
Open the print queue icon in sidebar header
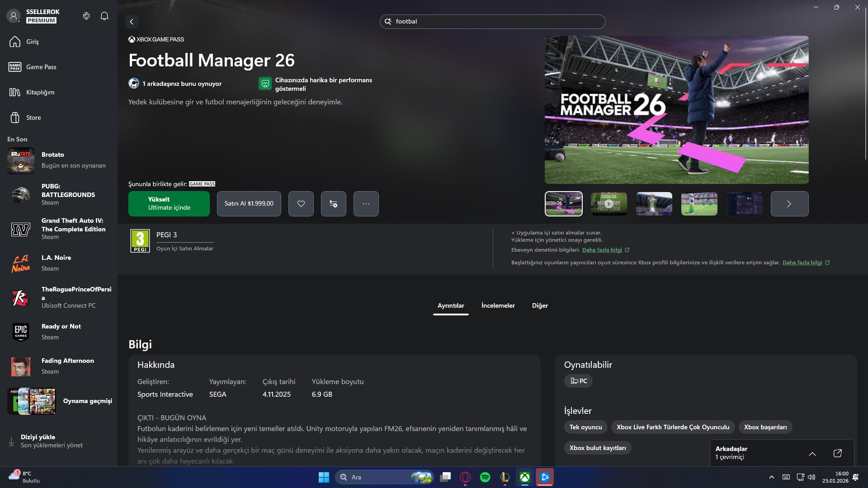click(86, 16)
